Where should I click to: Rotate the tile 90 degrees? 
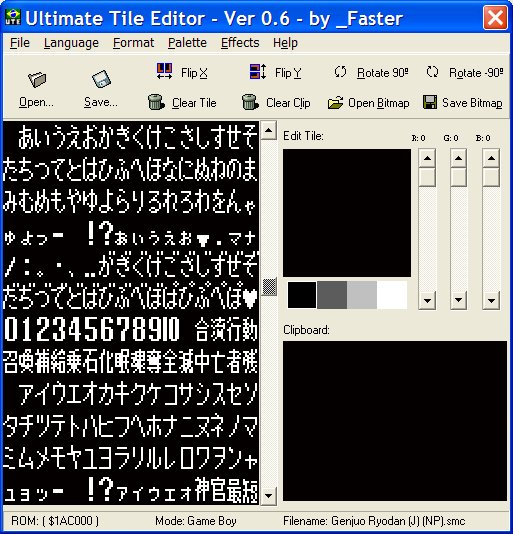[x=371, y=72]
